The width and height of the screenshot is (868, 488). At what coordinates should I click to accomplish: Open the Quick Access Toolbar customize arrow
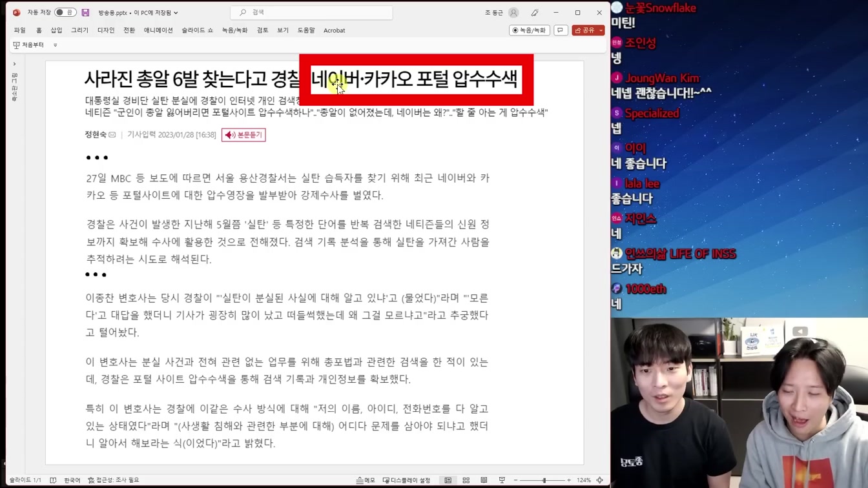(56, 45)
